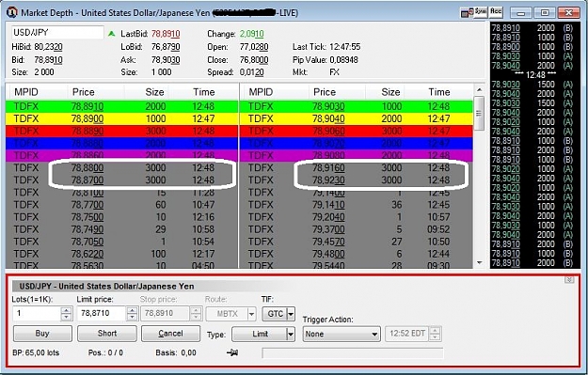Click the Acc link button in title bar
This screenshot has width=588, height=375.
click(x=496, y=11)
